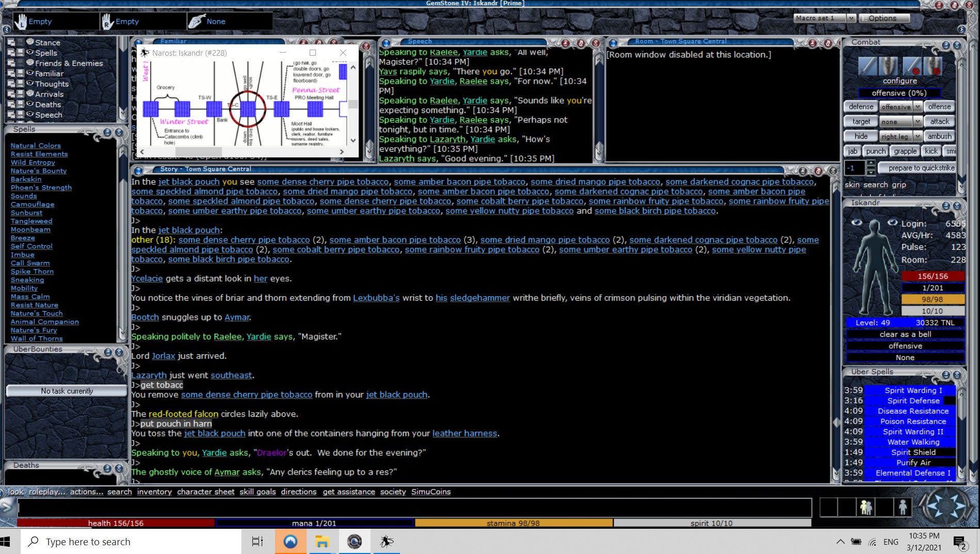Click the shield icon with red marker
Viewport: 980px width, 554px height.
pyautogui.click(x=933, y=66)
